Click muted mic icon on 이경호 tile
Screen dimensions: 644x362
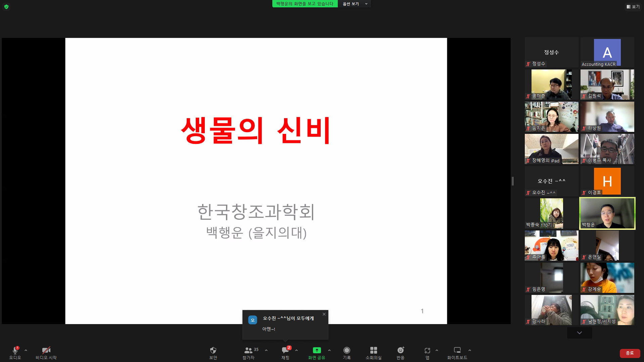click(x=584, y=193)
